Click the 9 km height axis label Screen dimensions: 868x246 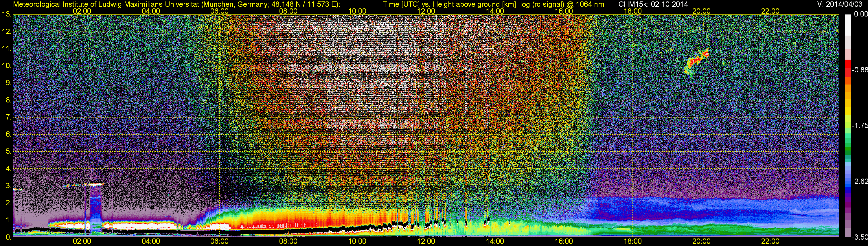tap(8, 83)
